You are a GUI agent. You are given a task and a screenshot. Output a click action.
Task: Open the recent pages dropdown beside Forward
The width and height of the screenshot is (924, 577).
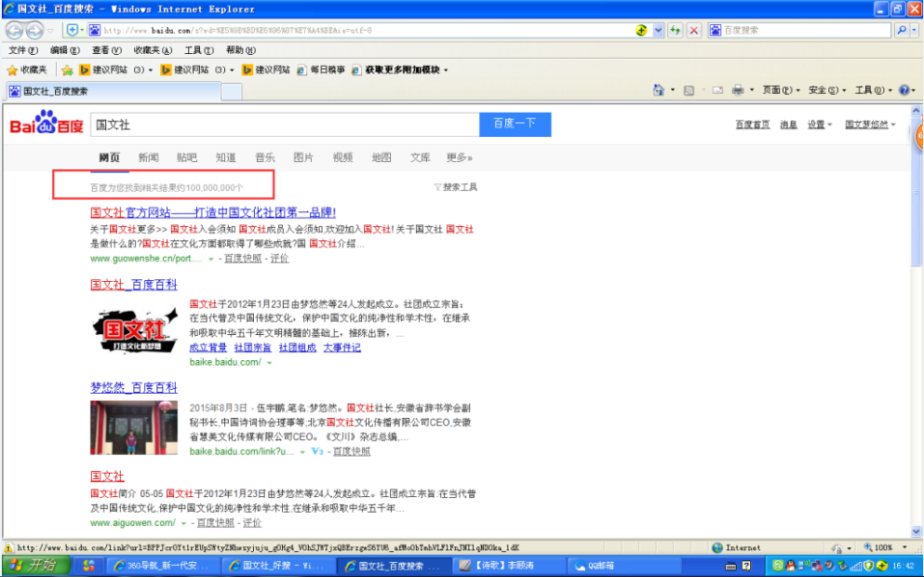(x=51, y=31)
